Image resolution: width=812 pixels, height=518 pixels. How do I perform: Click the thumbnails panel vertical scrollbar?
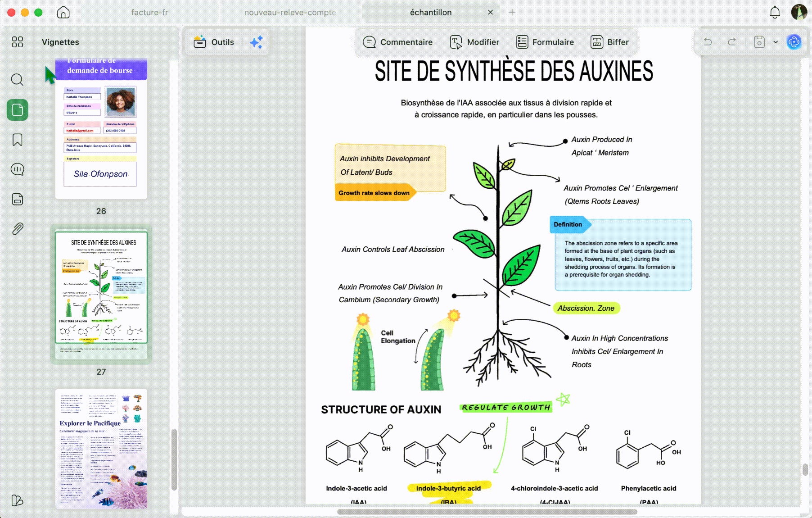(174, 459)
